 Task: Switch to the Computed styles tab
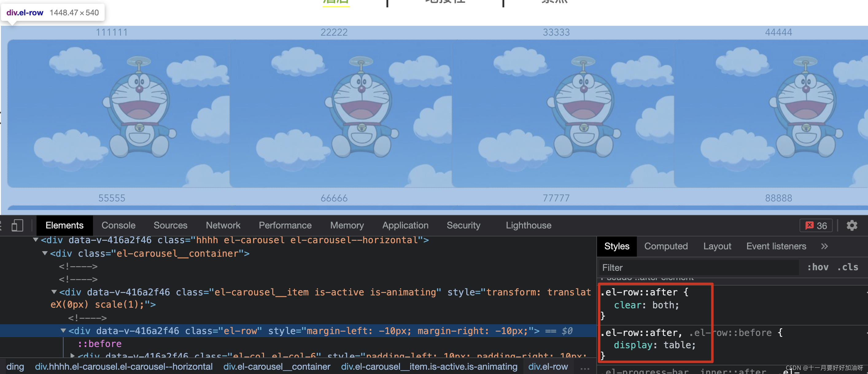665,246
